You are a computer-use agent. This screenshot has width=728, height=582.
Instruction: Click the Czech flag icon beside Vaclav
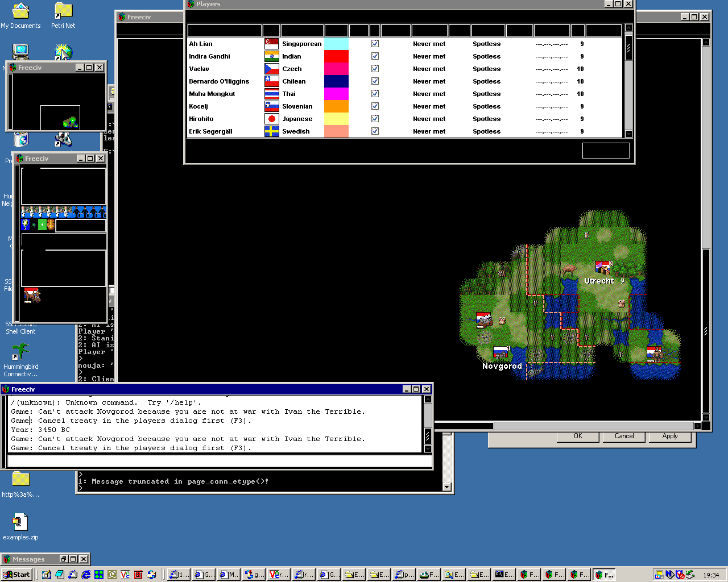(x=271, y=69)
